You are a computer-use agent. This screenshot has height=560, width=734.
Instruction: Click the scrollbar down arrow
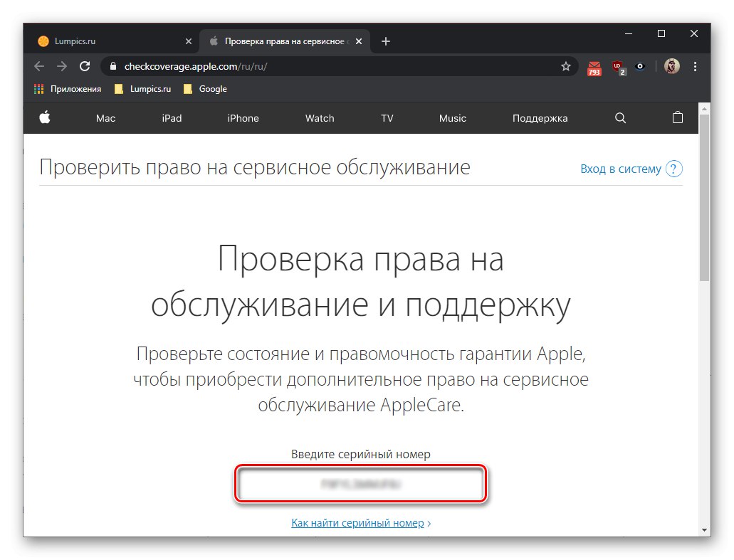tap(705, 530)
